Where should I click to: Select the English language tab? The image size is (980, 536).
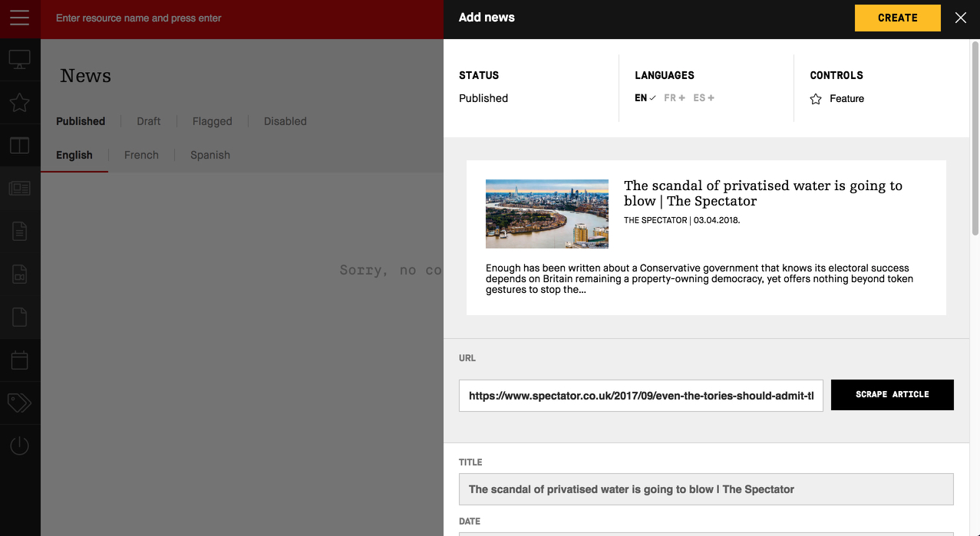[74, 155]
